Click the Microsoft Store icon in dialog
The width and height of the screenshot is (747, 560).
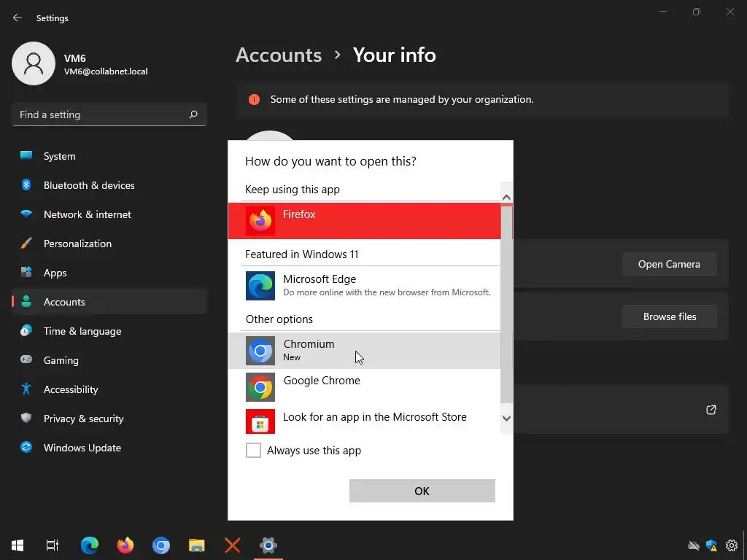(x=260, y=421)
